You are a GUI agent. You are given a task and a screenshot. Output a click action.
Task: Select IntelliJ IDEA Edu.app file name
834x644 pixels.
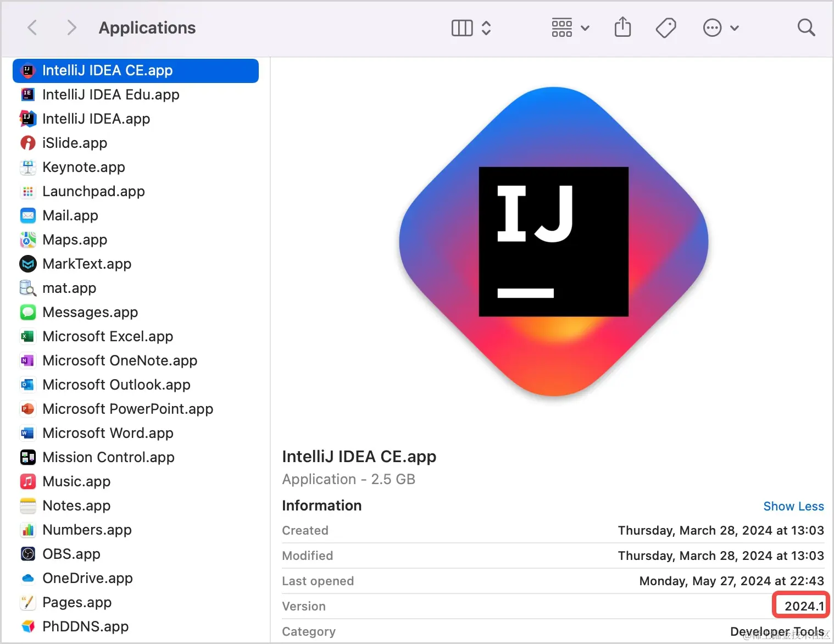pyautogui.click(x=111, y=95)
